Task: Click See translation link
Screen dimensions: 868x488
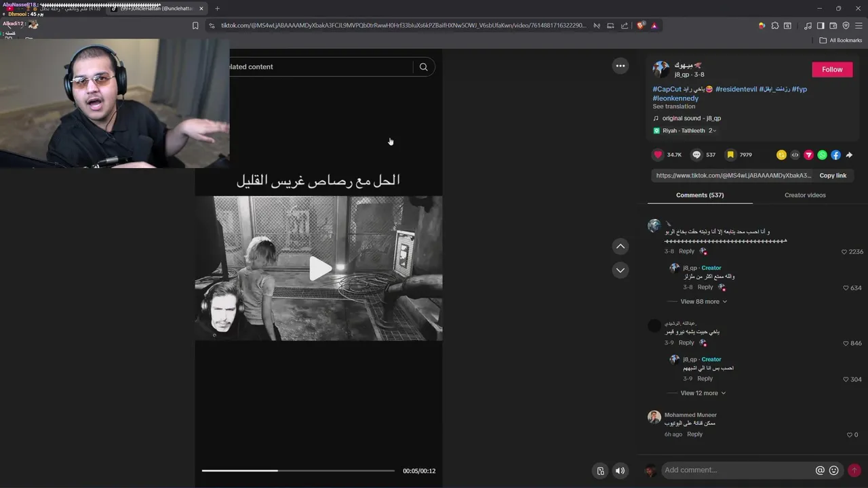Action: point(673,106)
